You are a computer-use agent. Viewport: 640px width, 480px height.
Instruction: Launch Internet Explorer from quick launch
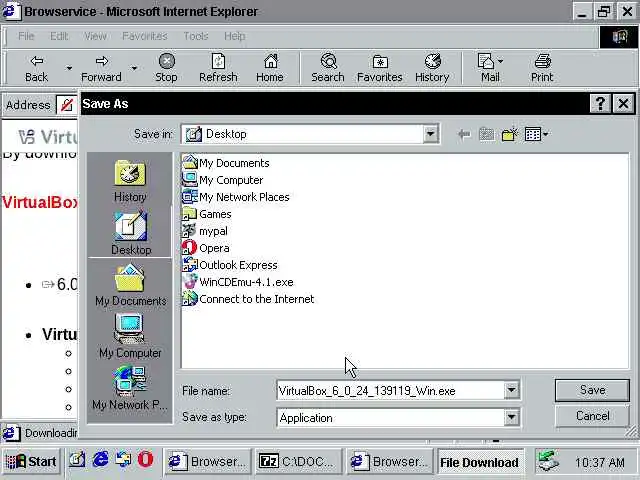pyautogui.click(x=100, y=460)
